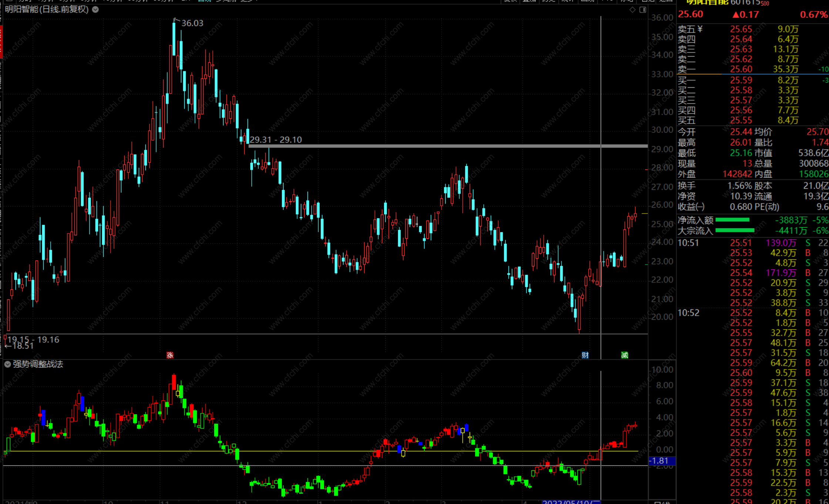This screenshot has height=504, width=829.
Task: Click the blue 财 financial marker
Action: point(585,355)
